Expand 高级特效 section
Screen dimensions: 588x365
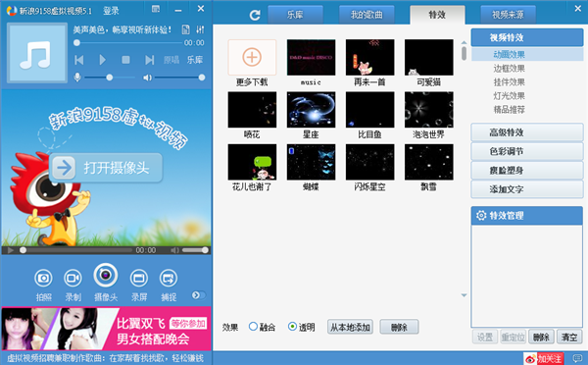[x=527, y=132]
